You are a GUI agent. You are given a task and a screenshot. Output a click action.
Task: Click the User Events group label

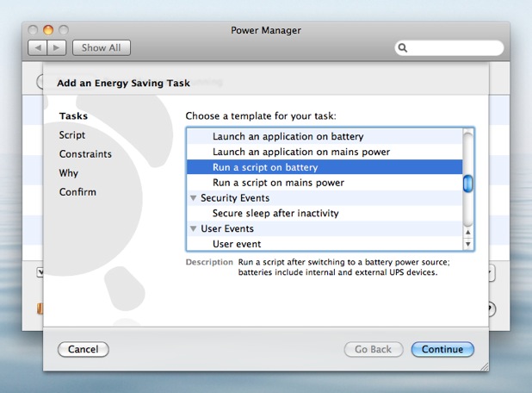click(227, 228)
